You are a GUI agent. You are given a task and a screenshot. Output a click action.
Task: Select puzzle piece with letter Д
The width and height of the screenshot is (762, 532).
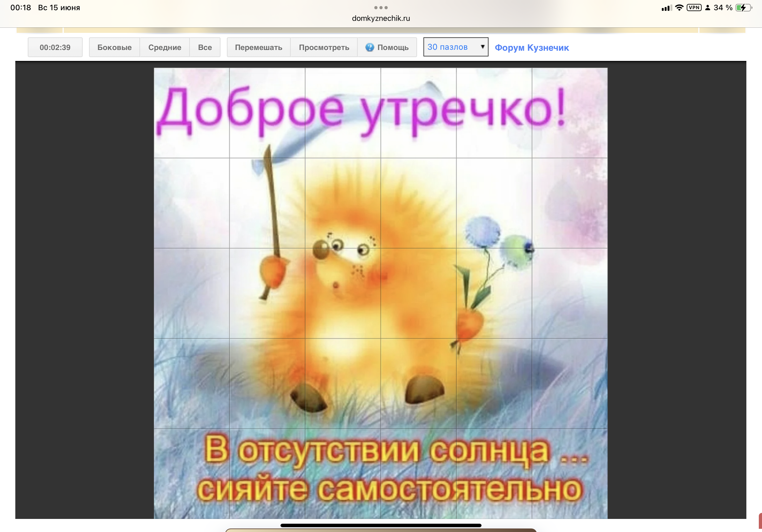coord(192,113)
